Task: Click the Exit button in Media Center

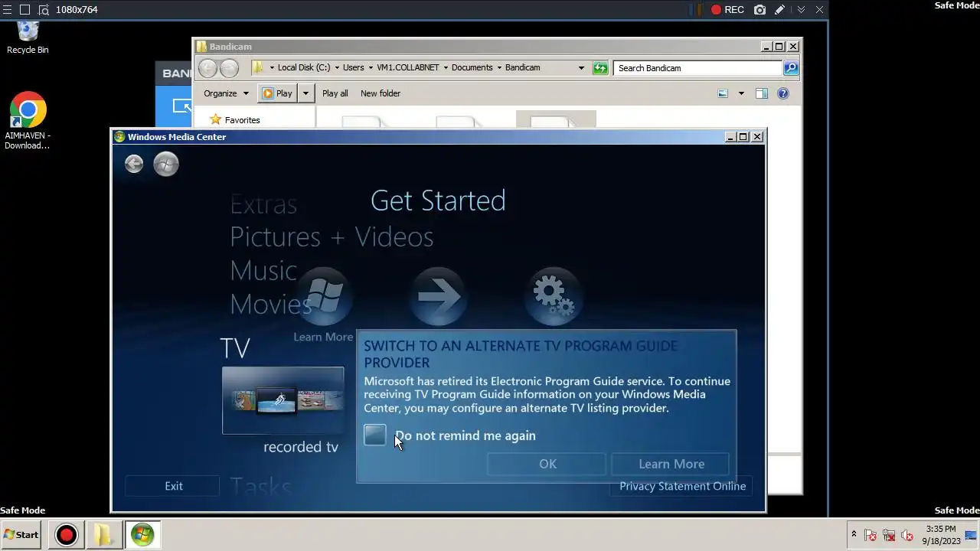Action: tap(174, 486)
